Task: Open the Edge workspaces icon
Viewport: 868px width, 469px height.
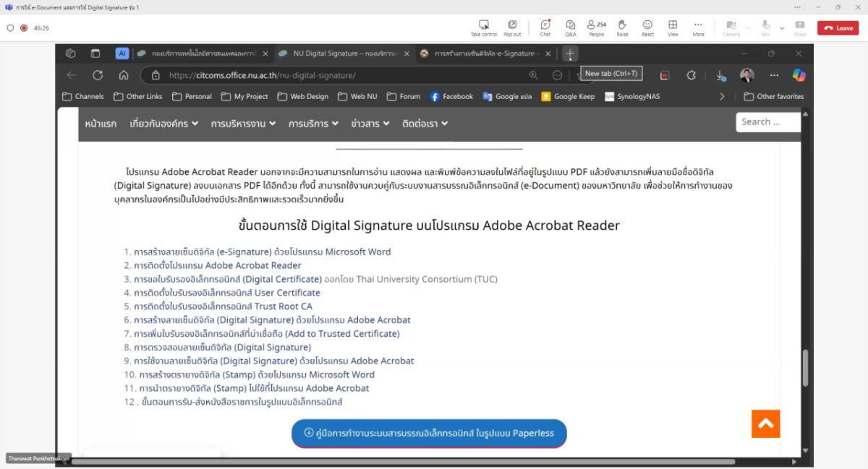Action: [71, 53]
